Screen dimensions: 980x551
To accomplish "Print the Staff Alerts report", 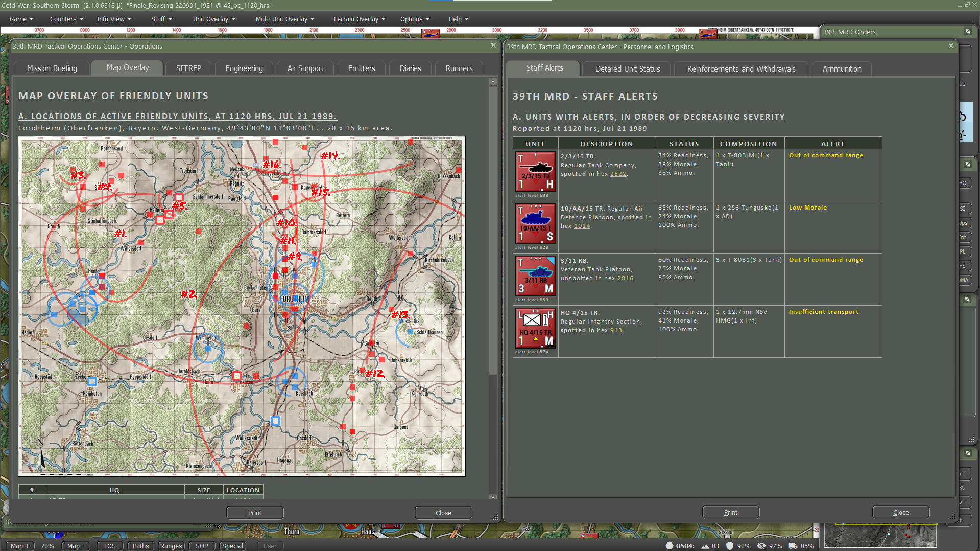I will [730, 512].
